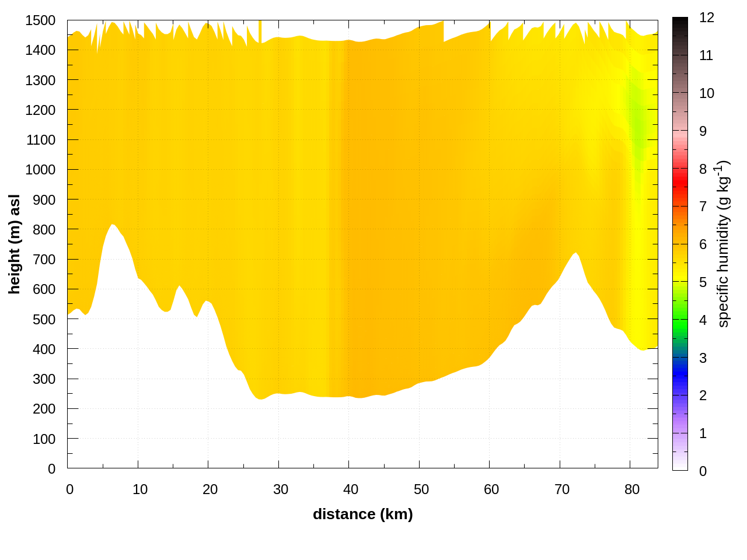Click the y-axis tick label 1000
This screenshot has width=747, height=560.
point(40,170)
